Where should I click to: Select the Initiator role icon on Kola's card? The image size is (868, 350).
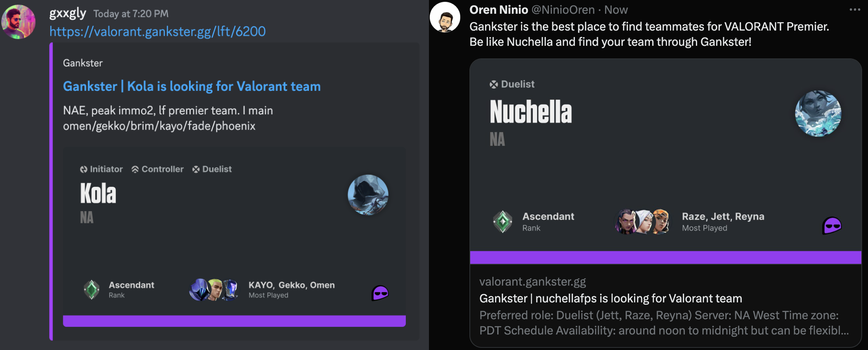click(84, 169)
